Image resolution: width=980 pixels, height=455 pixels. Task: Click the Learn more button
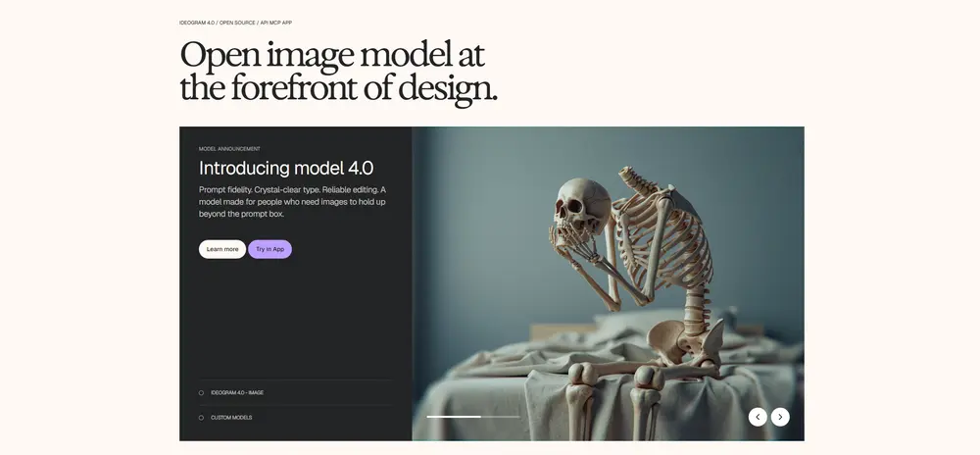tap(221, 249)
